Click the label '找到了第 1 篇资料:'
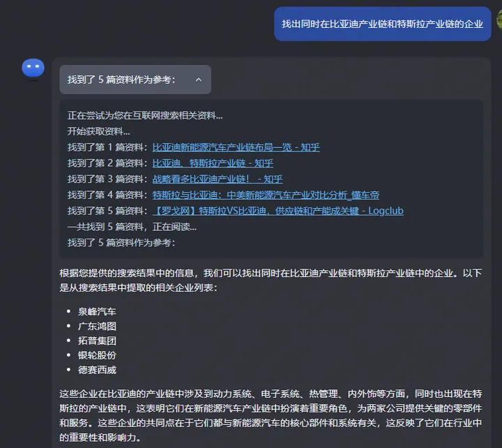 (x=107, y=147)
